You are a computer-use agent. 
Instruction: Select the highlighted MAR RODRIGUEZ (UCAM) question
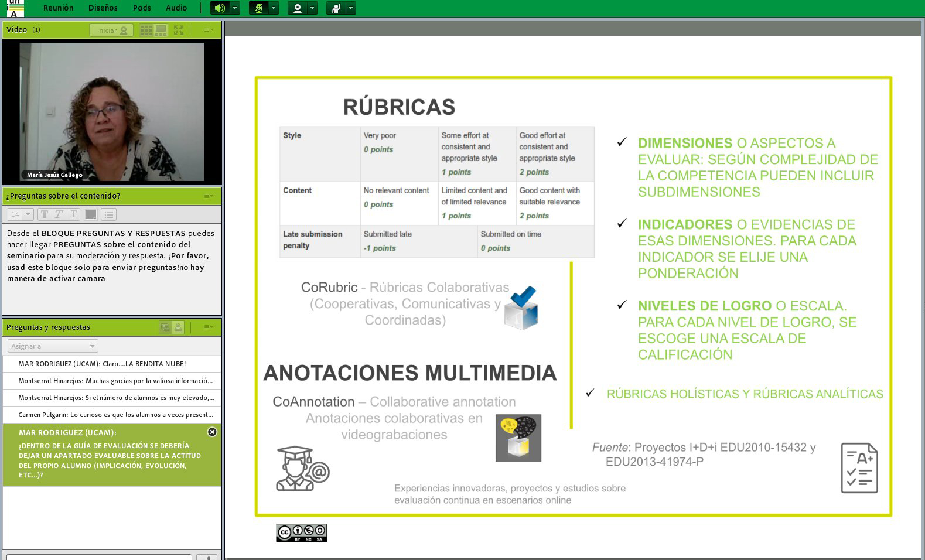112,455
